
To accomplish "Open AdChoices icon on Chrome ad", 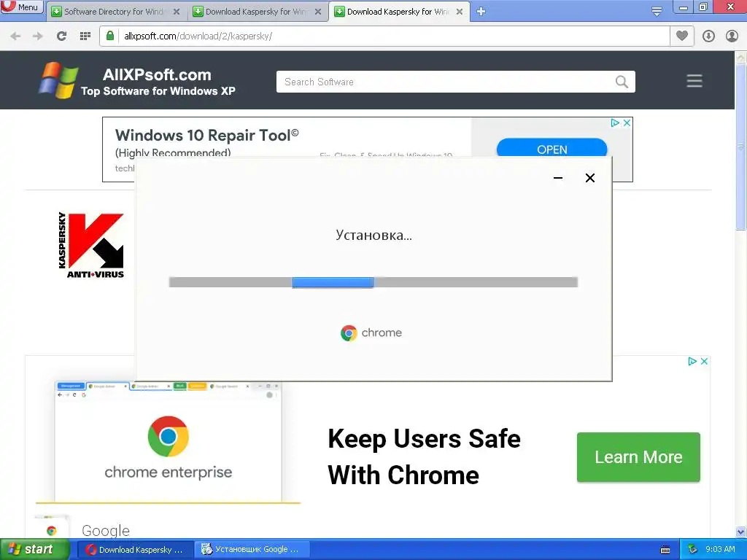I will tap(692, 362).
